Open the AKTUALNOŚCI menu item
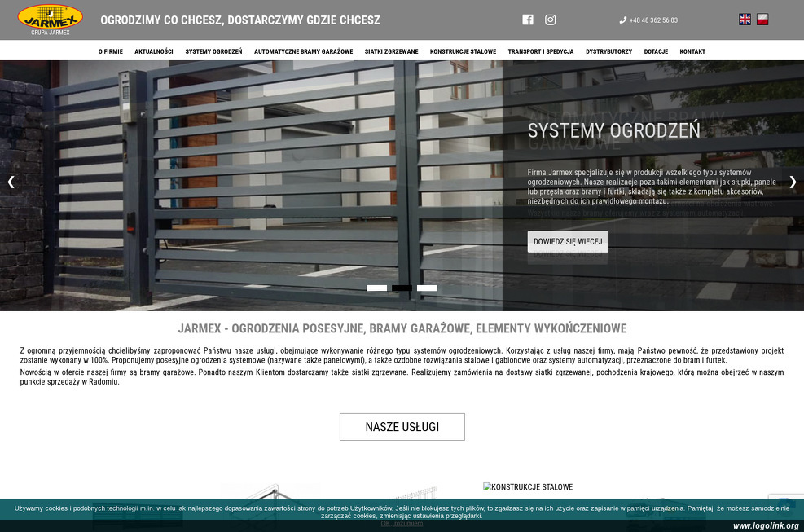Image resolution: width=804 pixels, height=532 pixels. (x=154, y=51)
